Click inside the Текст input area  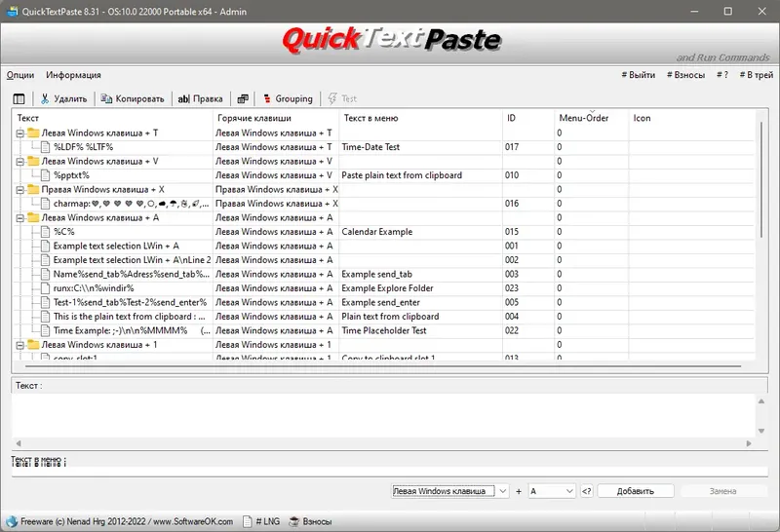pyautogui.click(x=383, y=415)
